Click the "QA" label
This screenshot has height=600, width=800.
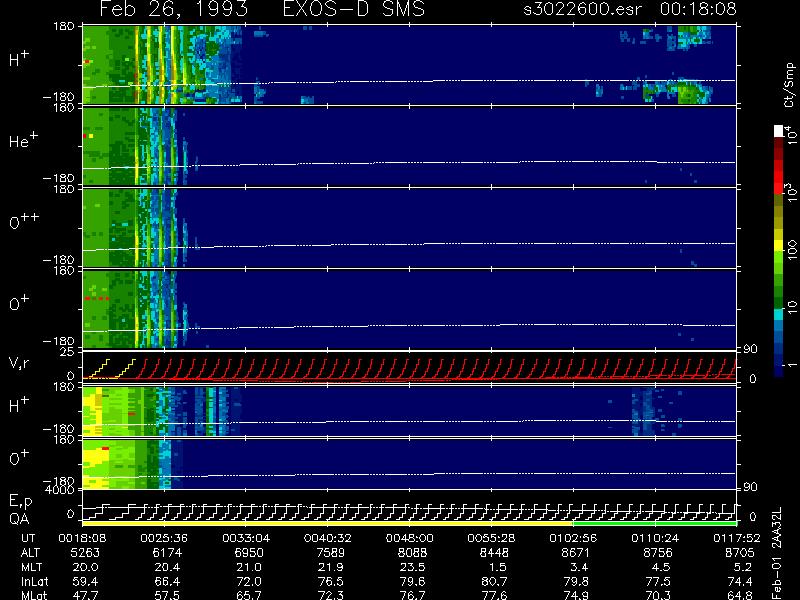click(19, 519)
